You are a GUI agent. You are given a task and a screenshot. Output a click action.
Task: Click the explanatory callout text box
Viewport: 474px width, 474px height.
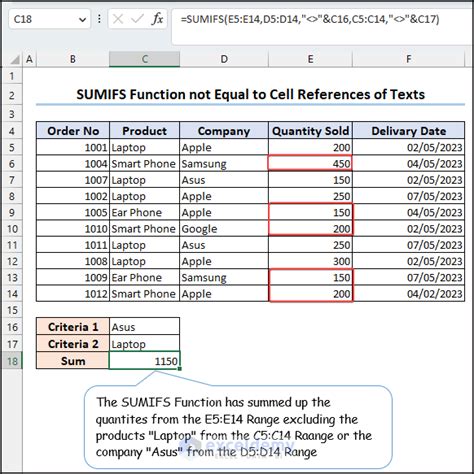click(x=238, y=427)
